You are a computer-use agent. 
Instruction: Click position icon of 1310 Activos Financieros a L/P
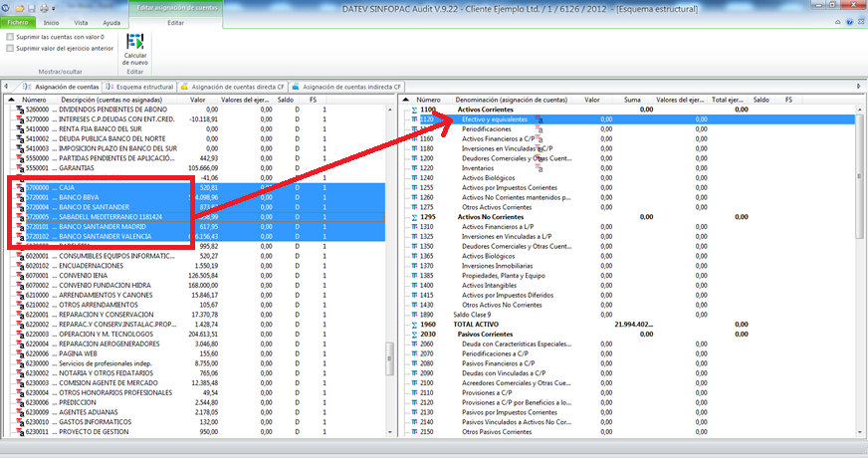(x=414, y=227)
